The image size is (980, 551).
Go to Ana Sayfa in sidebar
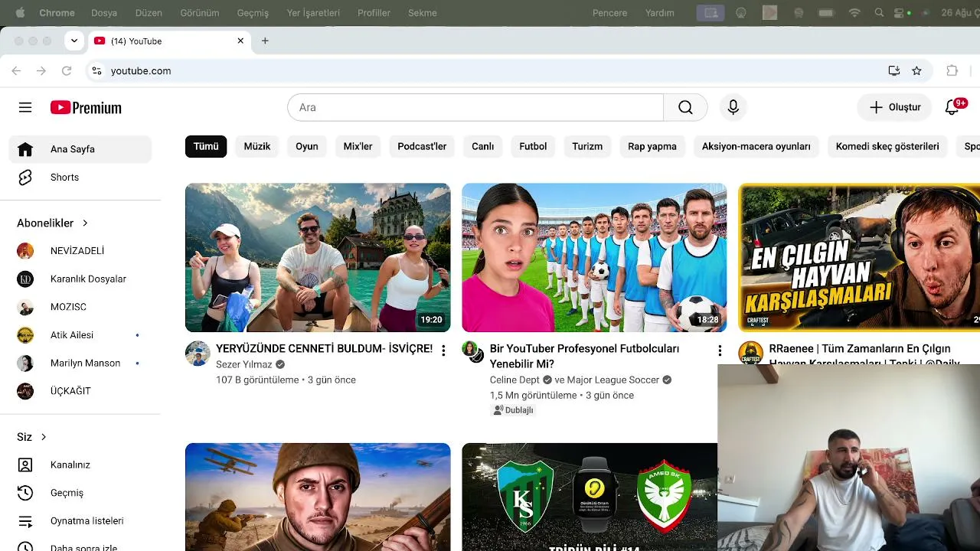[x=80, y=149]
